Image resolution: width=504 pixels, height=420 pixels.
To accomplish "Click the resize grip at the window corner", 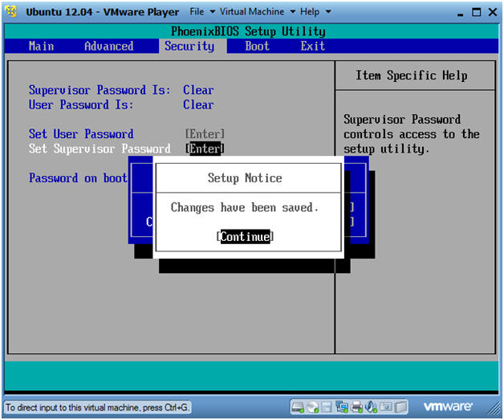I will (494, 409).
